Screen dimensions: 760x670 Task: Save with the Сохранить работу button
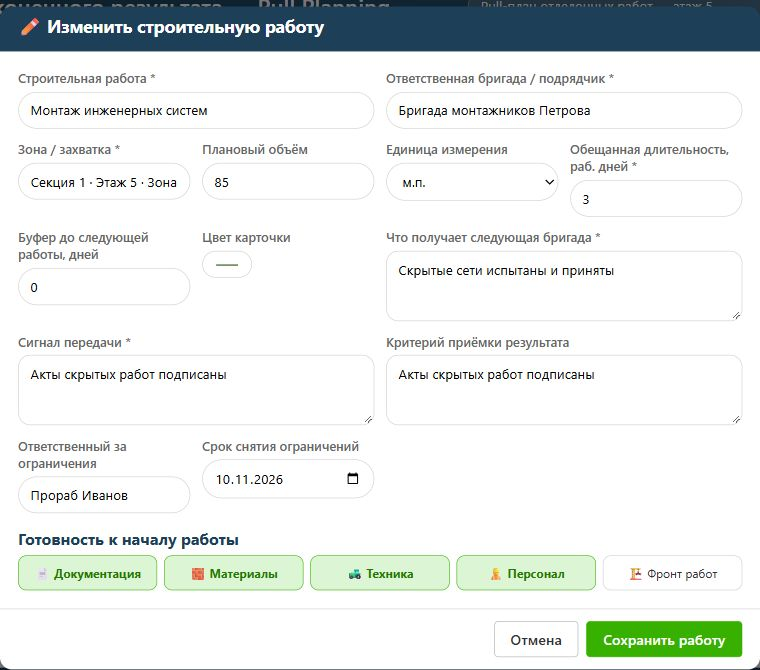coord(664,639)
